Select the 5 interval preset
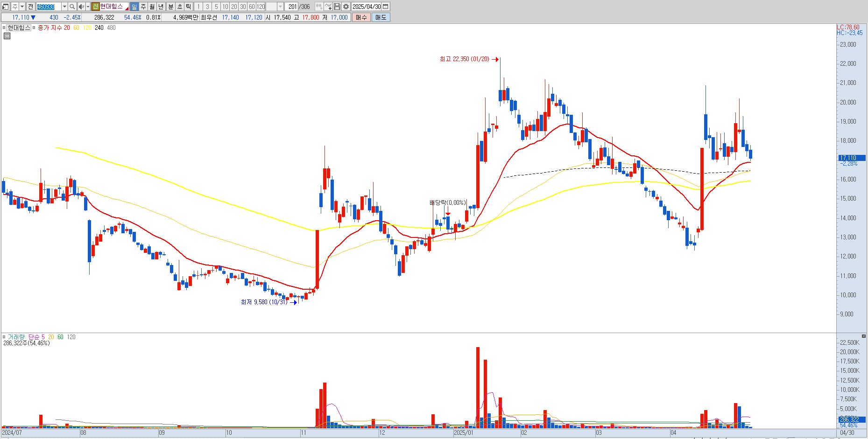This screenshot has width=868, height=439. pos(216,7)
